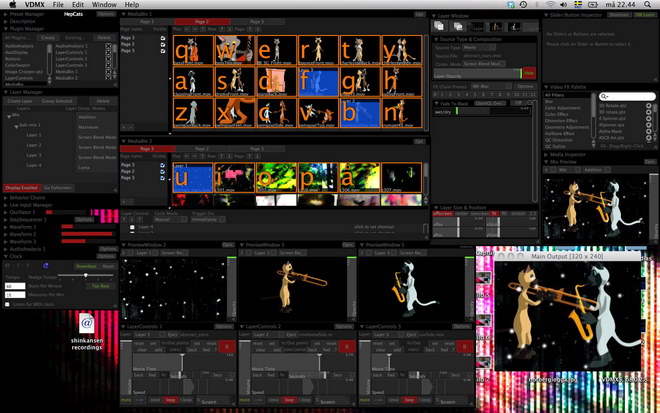
Task: Adjust the Layer Opacity slider
Action: 478,75
